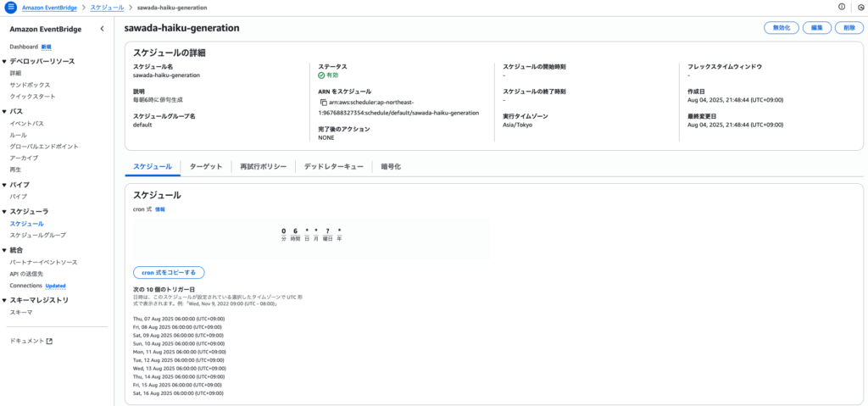Click the 編集 button
This screenshot has height=406, width=868.
(x=817, y=28)
